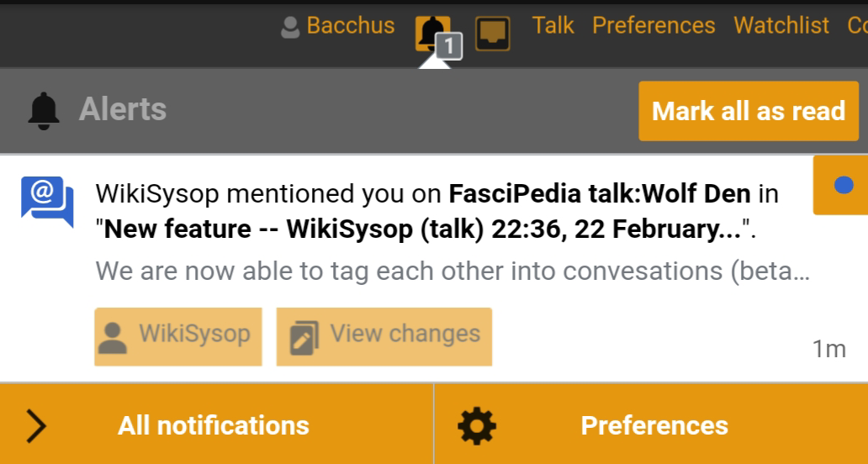
Task: Click the large bell icon beside Alerts heading
Action: click(x=44, y=110)
